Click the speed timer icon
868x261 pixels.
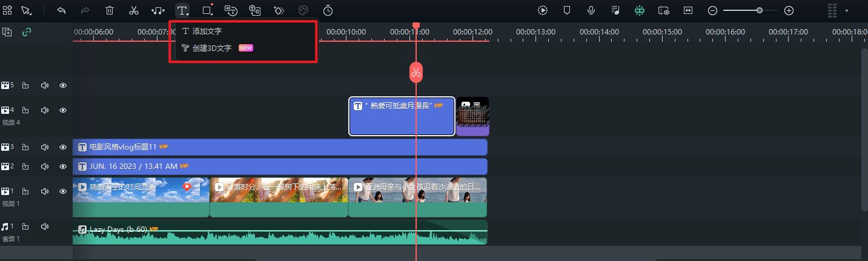click(x=328, y=10)
